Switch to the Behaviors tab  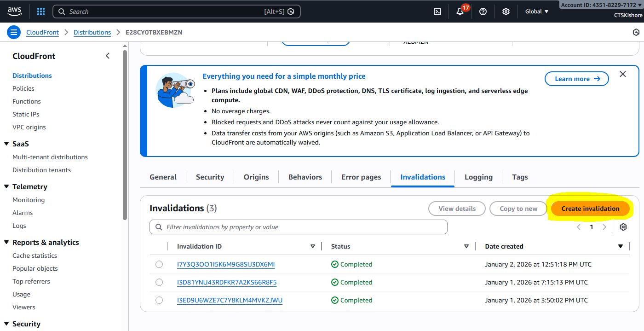[x=305, y=177]
